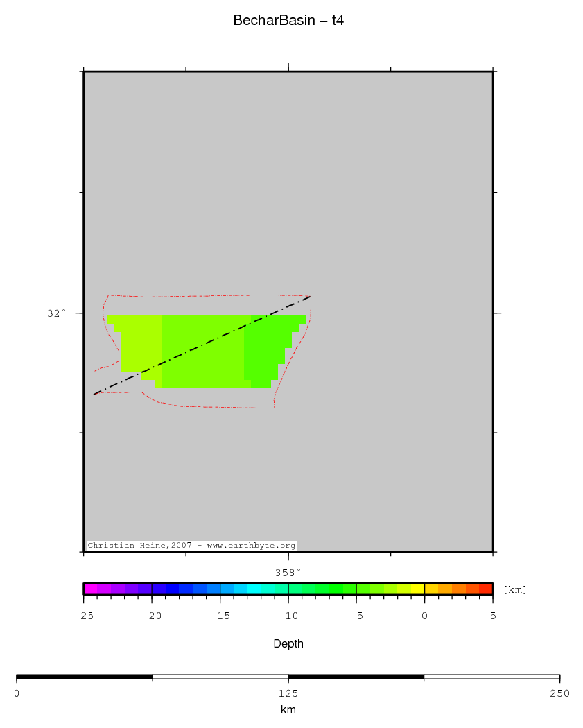Viewport: 583px width, 728px height.
Task: Click the [km] unit label beside the colorbar
Action: [x=514, y=590]
